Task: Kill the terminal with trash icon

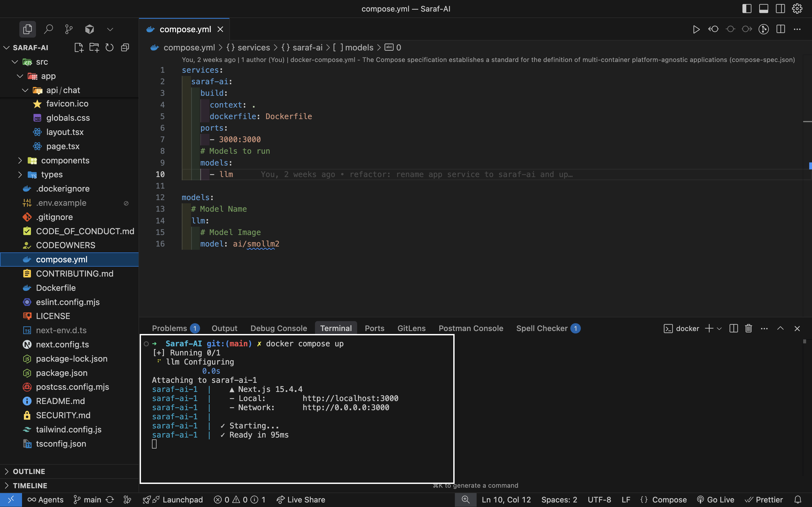Action: coord(748,328)
